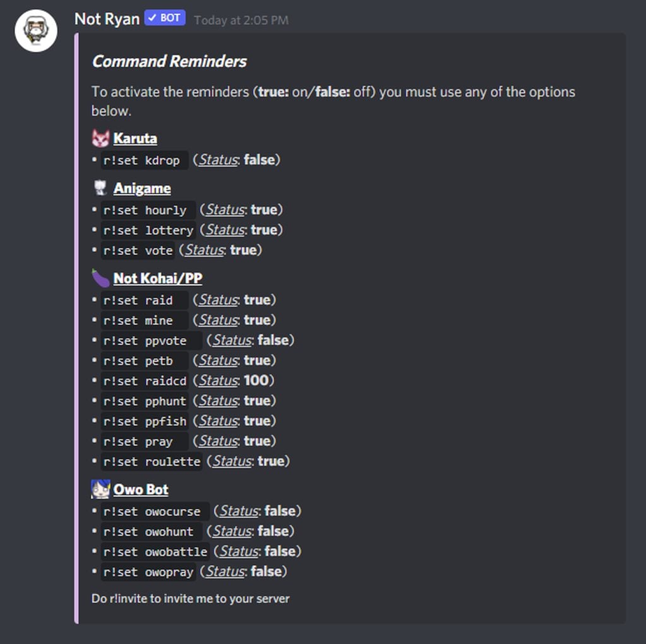This screenshot has height=644, width=646.
Task: Click the eggplant emoji icon
Action: click(100, 278)
